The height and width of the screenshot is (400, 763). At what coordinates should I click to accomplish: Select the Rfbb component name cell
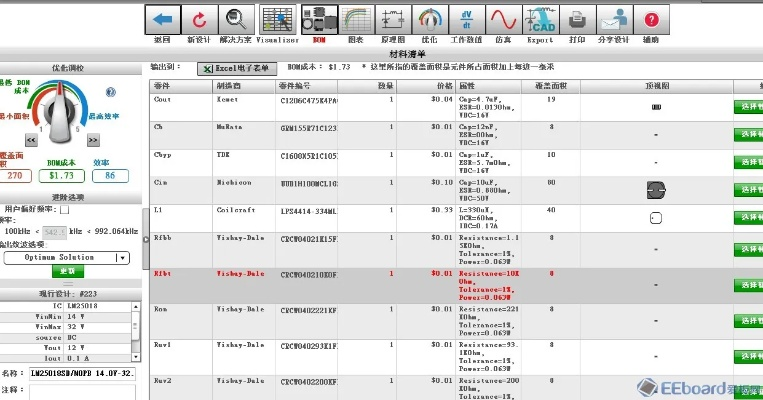click(x=181, y=250)
